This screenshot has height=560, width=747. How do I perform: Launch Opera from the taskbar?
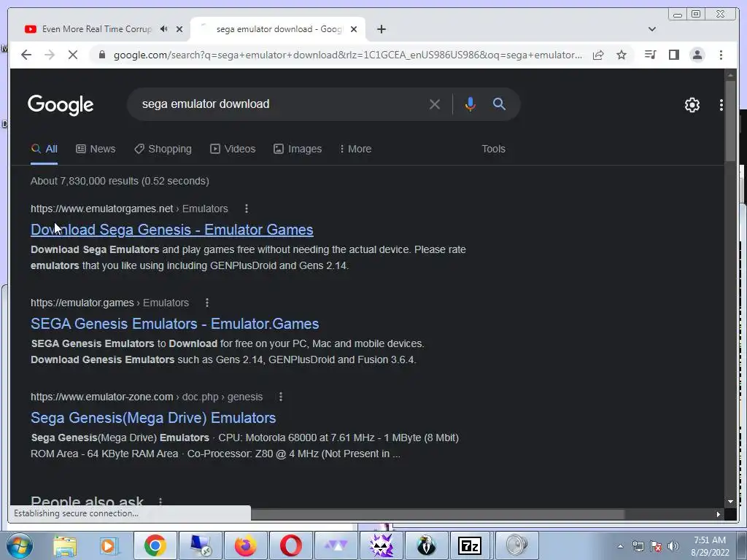tap(290, 545)
